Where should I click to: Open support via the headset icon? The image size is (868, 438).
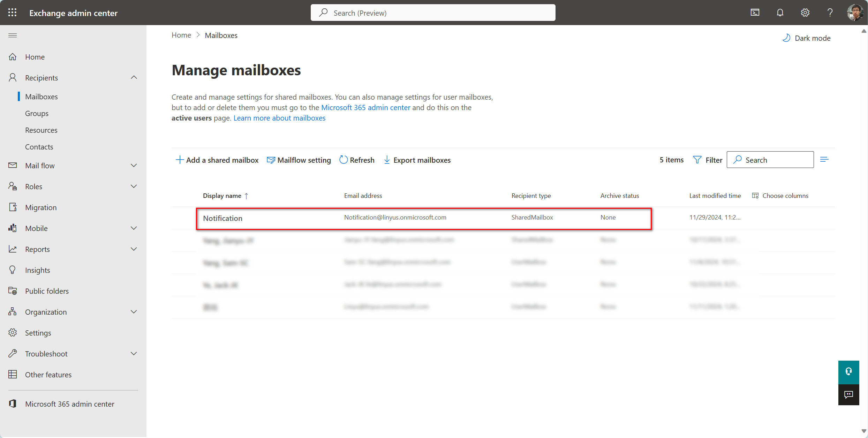pos(848,372)
